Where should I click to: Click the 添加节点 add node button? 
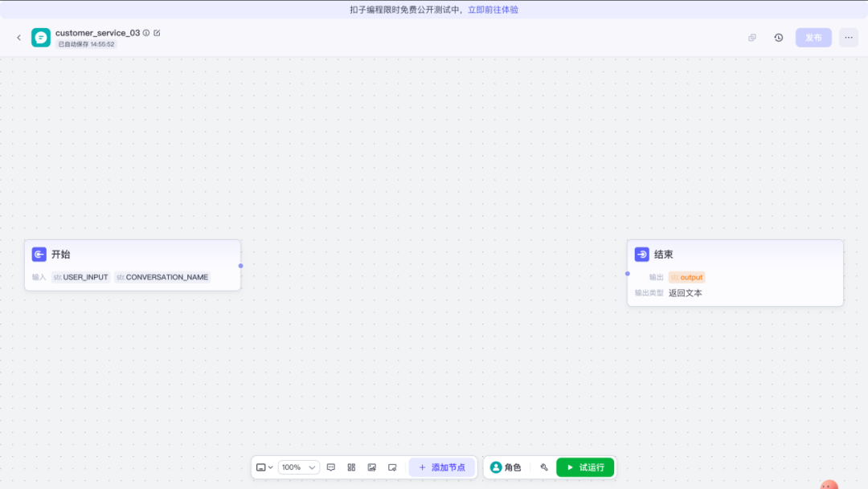[442, 467]
